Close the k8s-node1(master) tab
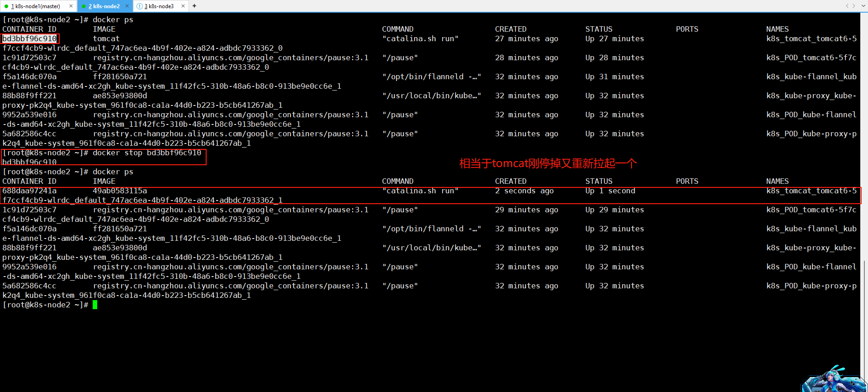Screen dimensions: 868x392 coord(71,6)
